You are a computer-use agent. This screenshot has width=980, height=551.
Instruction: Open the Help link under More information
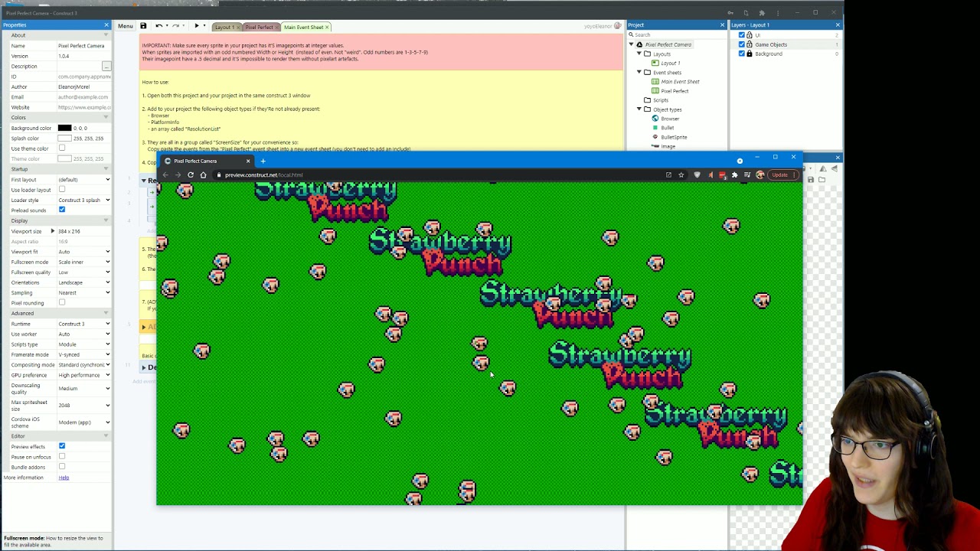pyautogui.click(x=64, y=478)
